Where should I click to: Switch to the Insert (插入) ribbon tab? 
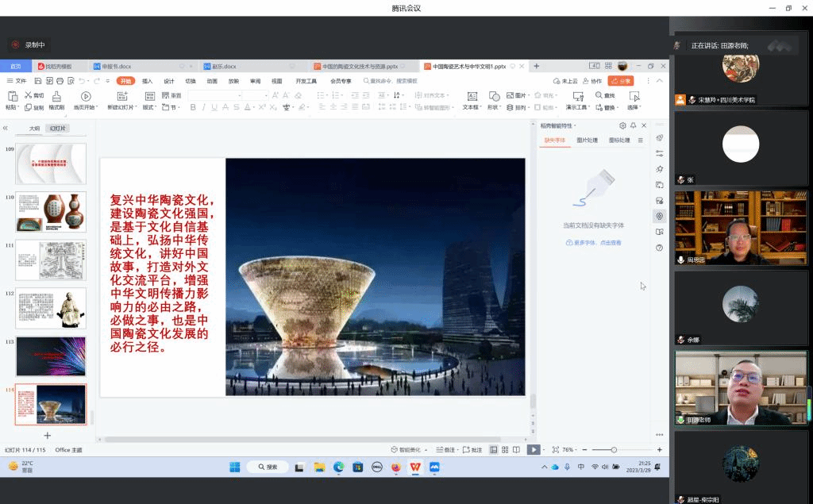point(147,81)
